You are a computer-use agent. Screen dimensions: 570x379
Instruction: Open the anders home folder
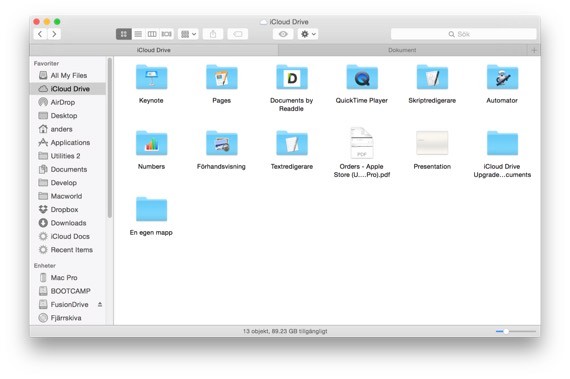pyautogui.click(x=68, y=129)
